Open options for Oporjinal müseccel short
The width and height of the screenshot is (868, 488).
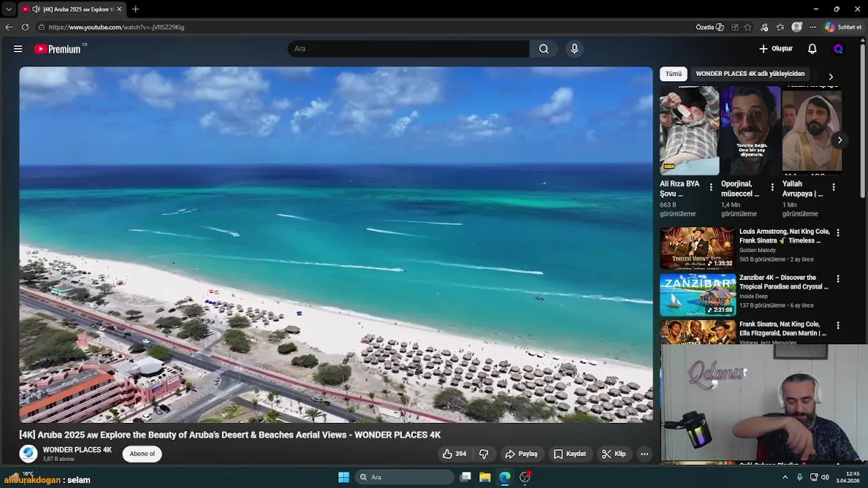(x=772, y=187)
